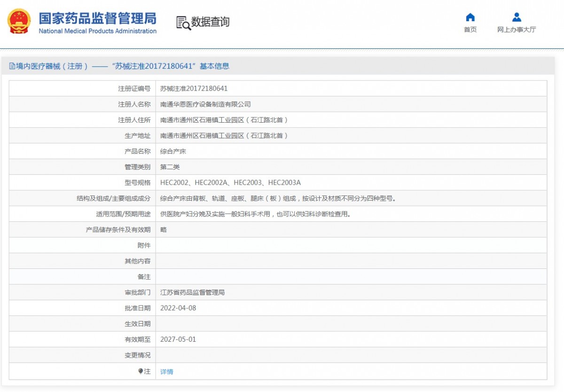Select the registrant name 南通华恩医疗设备制造有限公司
564x392 pixels.
click(205, 104)
